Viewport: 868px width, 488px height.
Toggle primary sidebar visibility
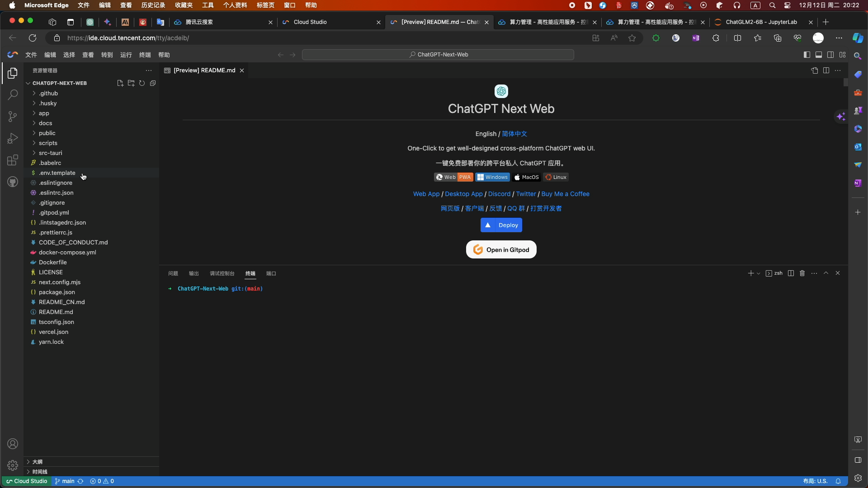click(x=807, y=55)
